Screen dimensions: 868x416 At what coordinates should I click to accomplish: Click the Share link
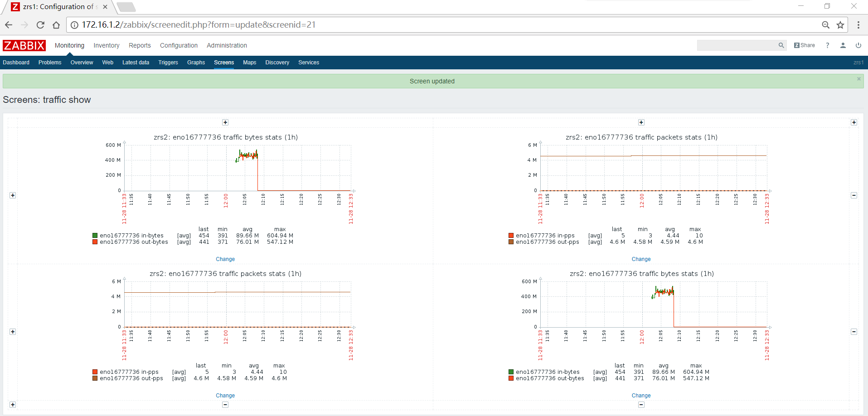click(805, 45)
